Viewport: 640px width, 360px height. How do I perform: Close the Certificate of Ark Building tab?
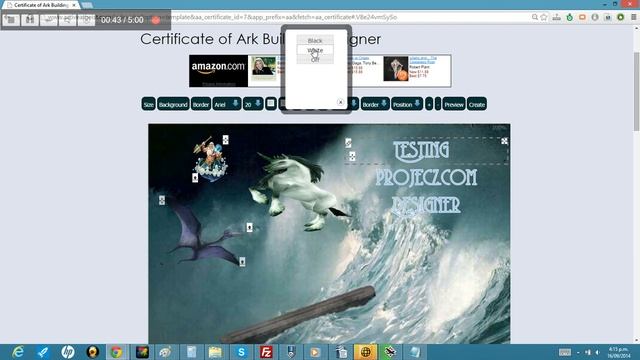tap(74, 5)
